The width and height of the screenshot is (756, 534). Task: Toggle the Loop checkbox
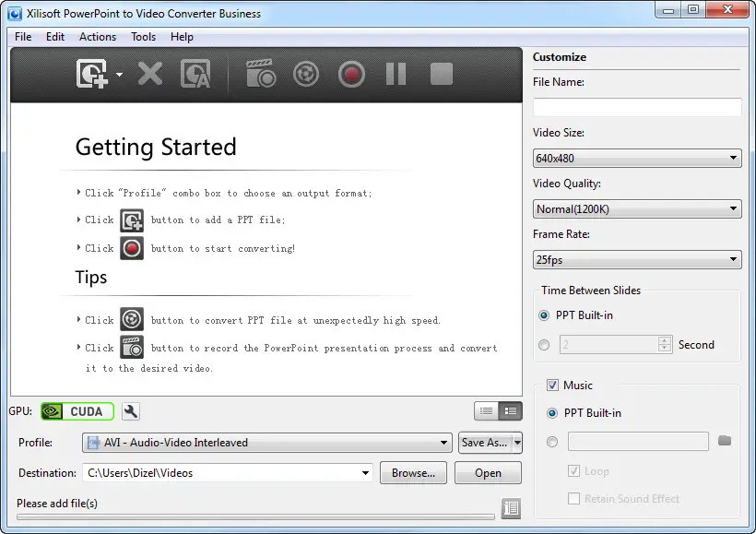pyautogui.click(x=573, y=470)
